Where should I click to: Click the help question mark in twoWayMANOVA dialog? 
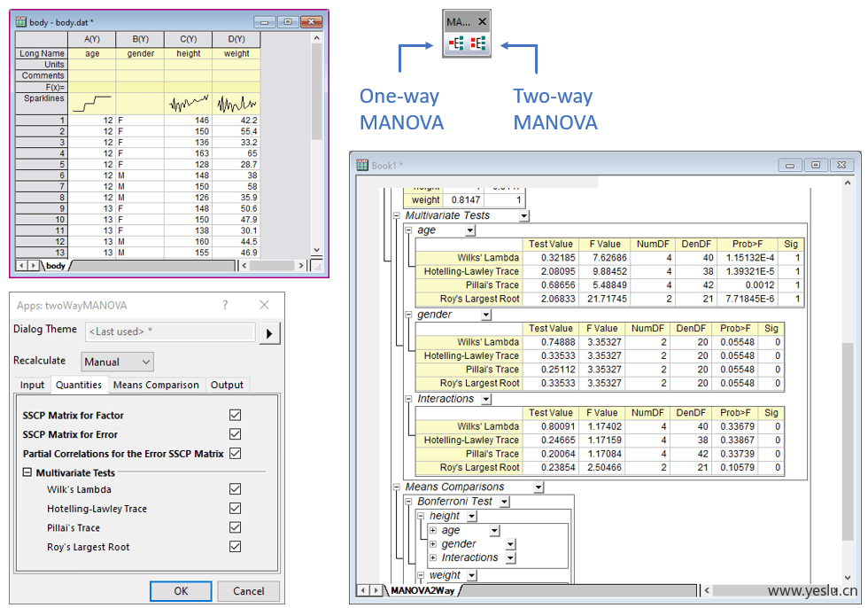226,305
